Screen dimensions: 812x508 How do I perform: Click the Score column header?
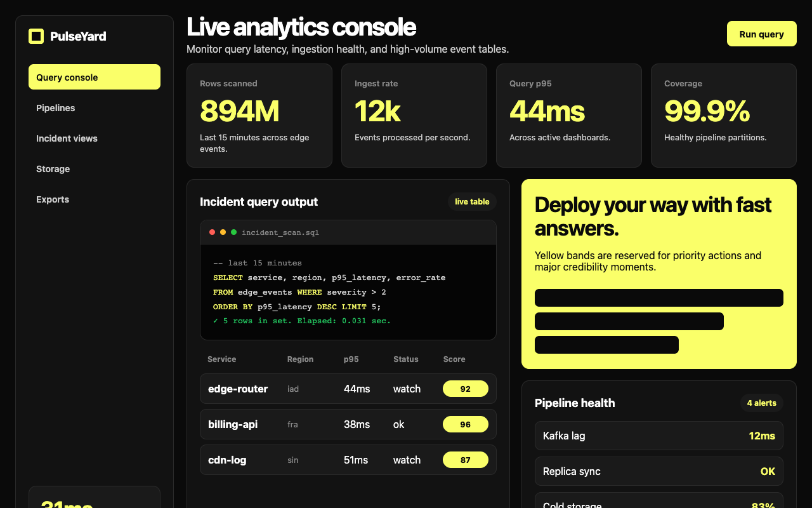pyautogui.click(x=454, y=359)
